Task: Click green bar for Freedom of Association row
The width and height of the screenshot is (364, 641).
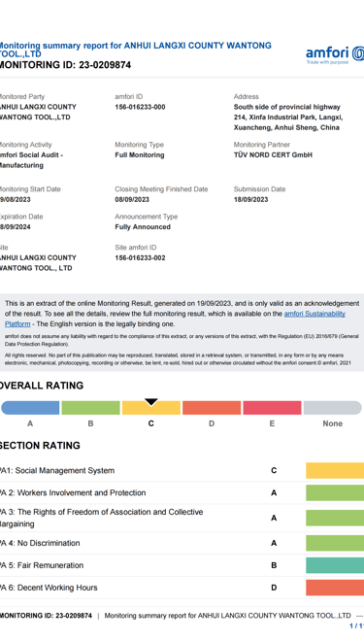Action: click(335, 518)
